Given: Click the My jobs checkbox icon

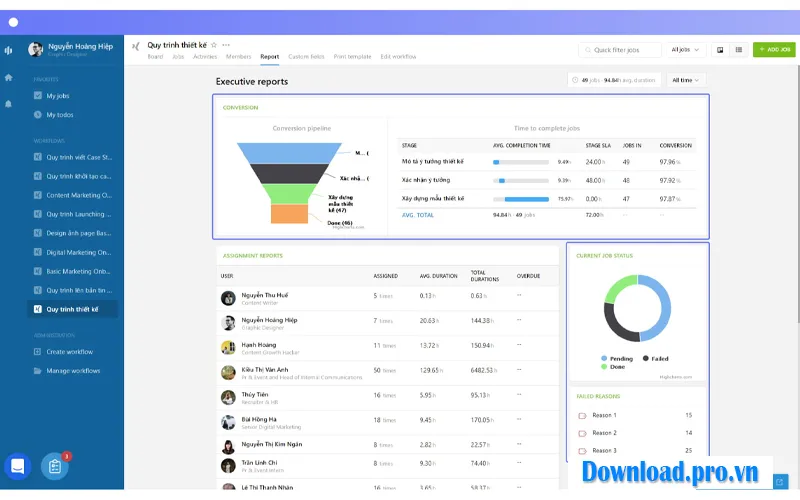Looking at the screenshot, I should tap(38, 95).
